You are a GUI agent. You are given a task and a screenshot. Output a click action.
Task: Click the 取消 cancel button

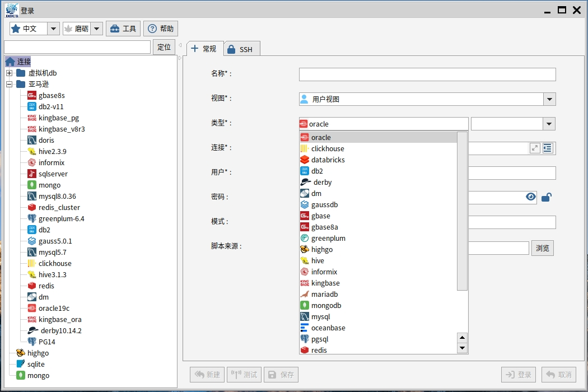559,375
